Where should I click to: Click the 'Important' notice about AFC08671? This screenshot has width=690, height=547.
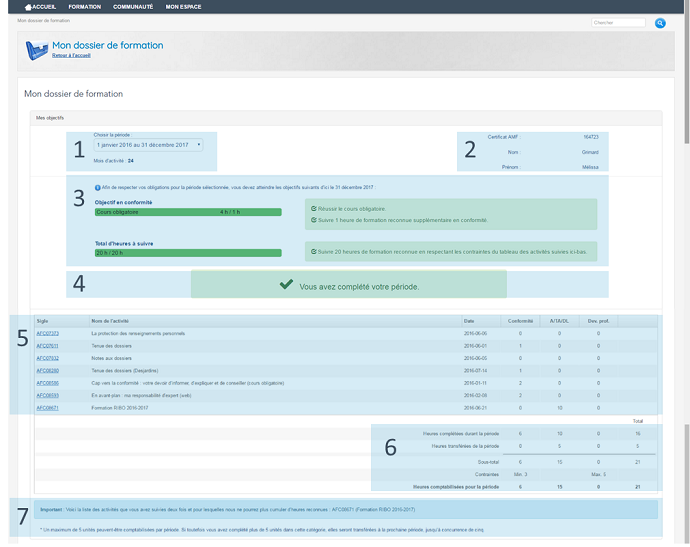click(346, 510)
